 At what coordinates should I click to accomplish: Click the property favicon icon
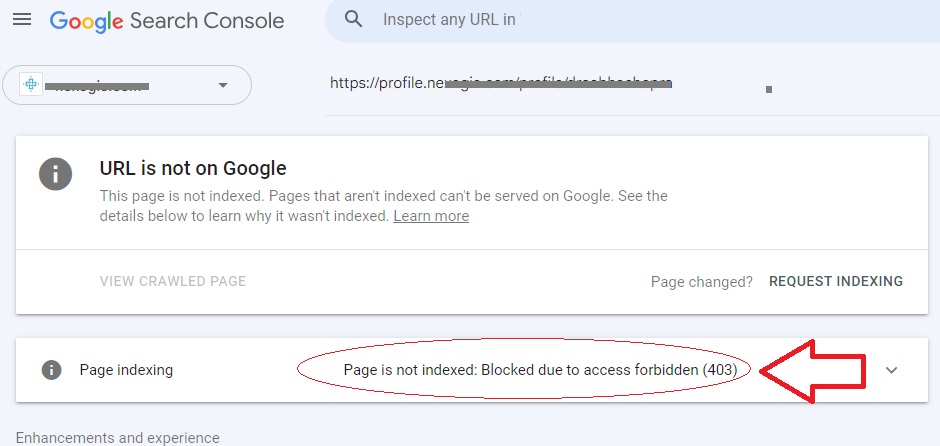click(31, 85)
